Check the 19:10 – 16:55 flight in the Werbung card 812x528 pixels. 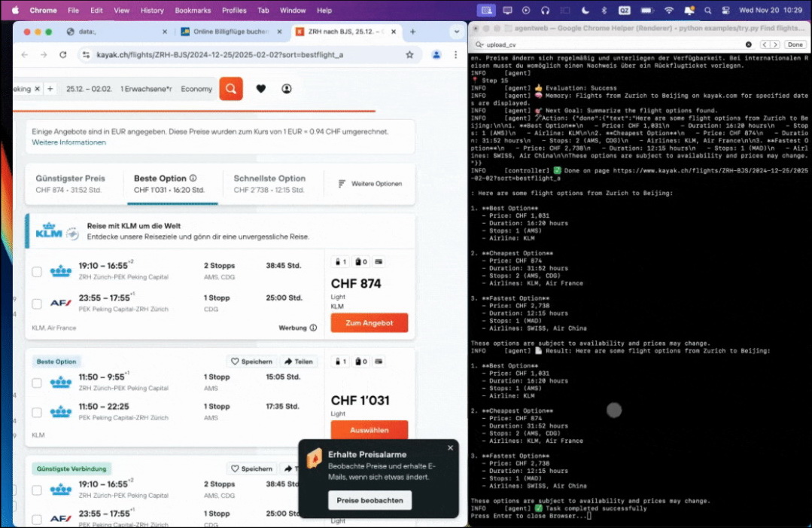point(37,271)
